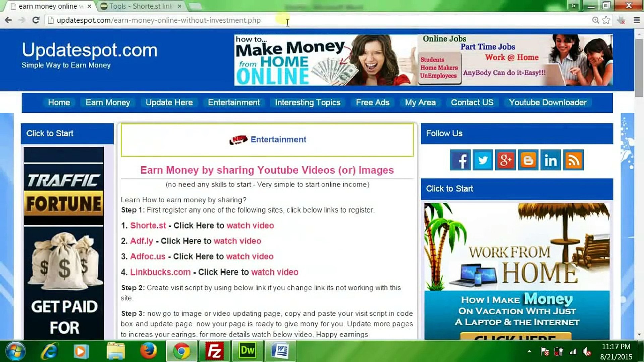Click the network signal tray icon
The height and width of the screenshot is (362, 644).
point(573,352)
